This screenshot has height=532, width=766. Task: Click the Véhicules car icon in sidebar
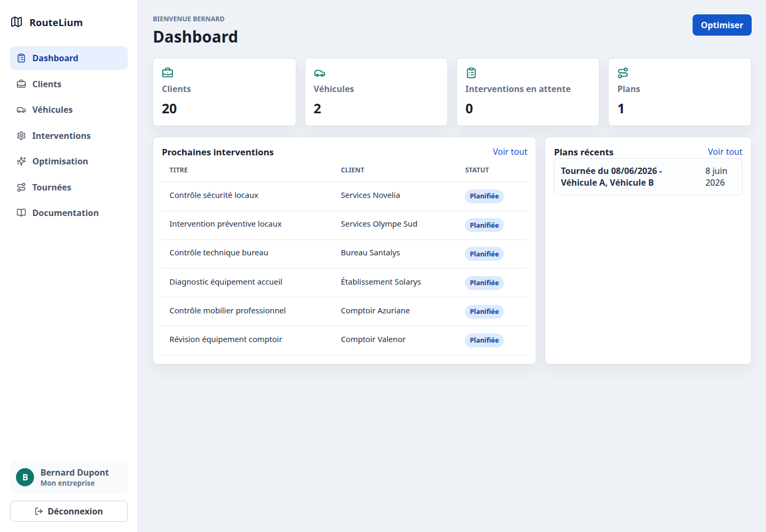[21, 110]
